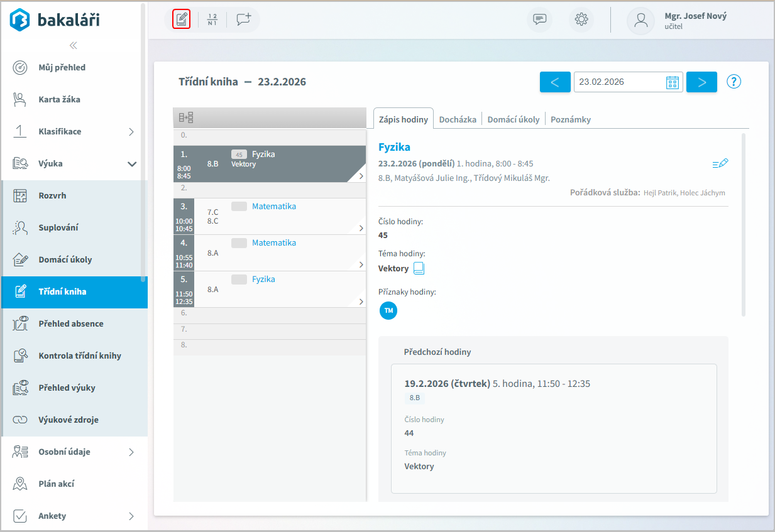Click the class book entry icon in top toolbar
Image resolution: width=775 pixels, height=532 pixels.
[181, 19]
